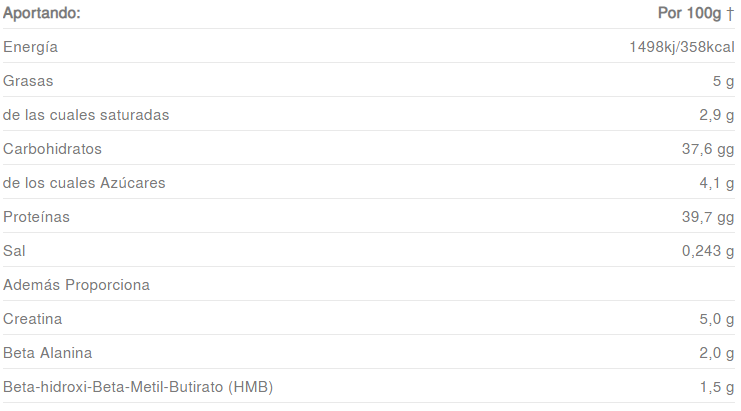Select the Grasas row label

(28, 81)
